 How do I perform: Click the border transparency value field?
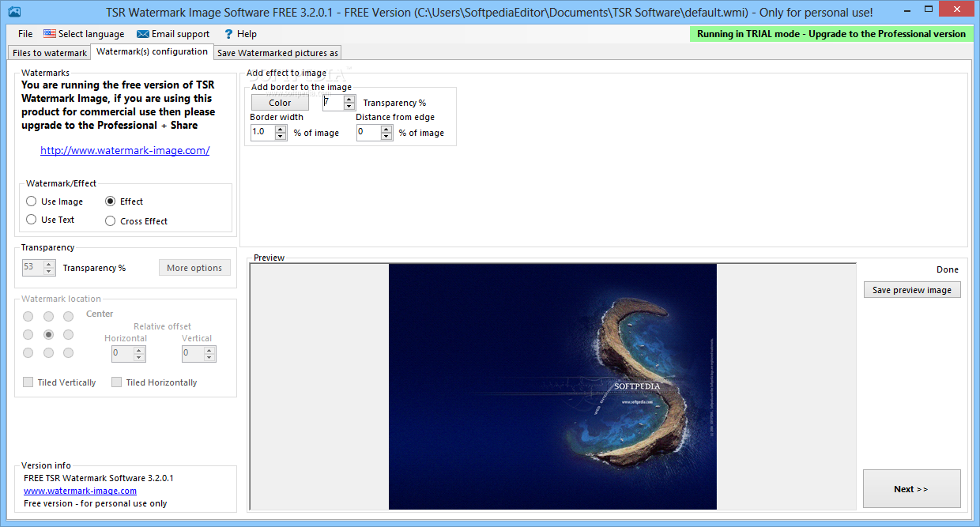tap(333, 103)
